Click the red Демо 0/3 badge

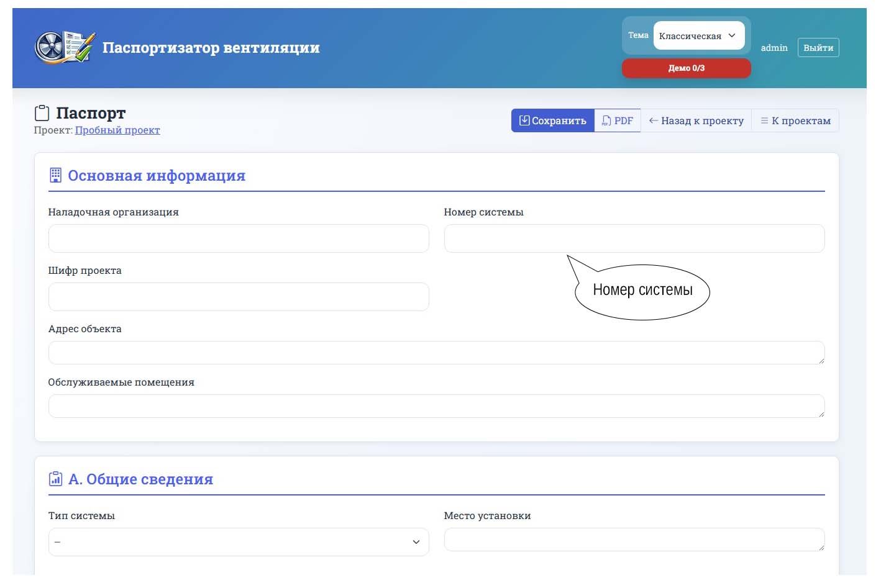687,68
